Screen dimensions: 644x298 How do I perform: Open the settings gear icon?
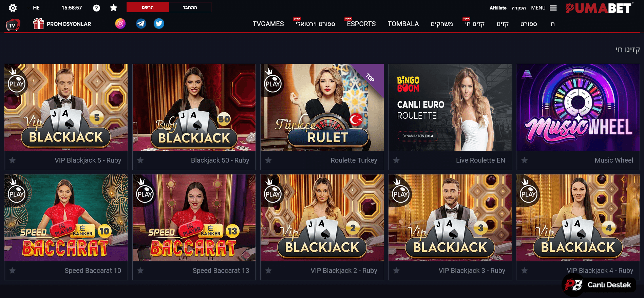(13, 8)
